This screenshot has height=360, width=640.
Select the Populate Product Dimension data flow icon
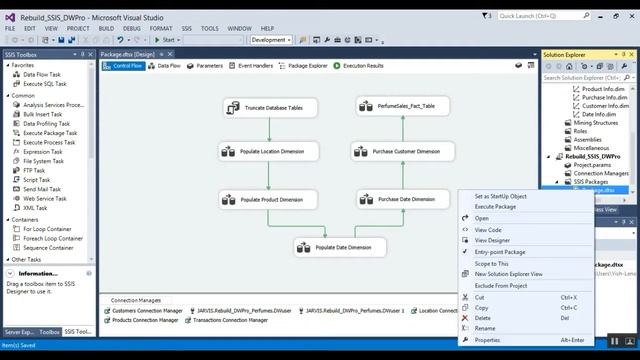229,200
